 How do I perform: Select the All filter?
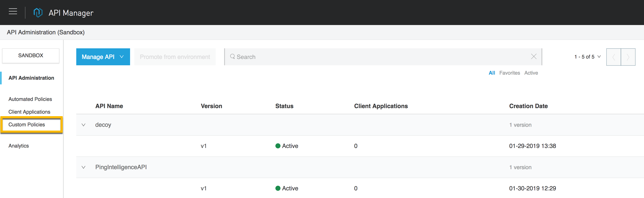(492, 73)
